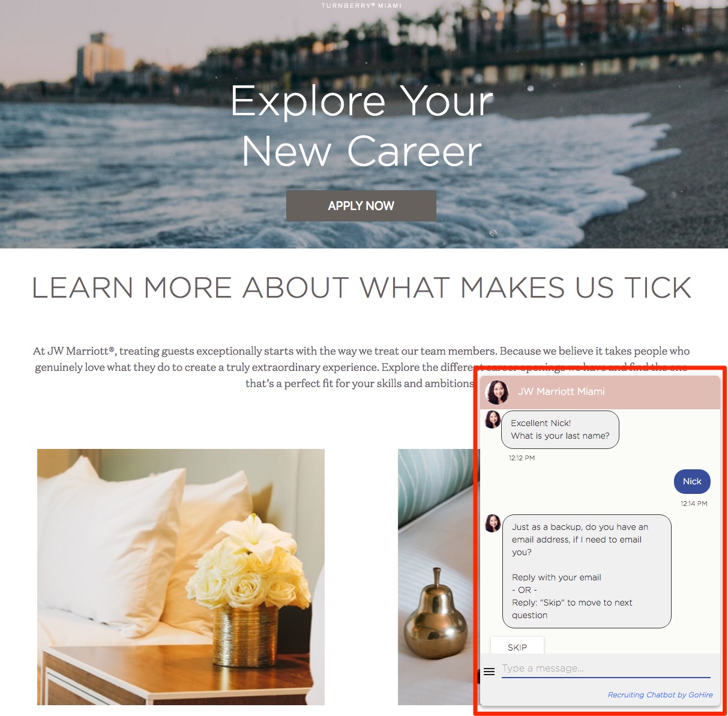This screenshot has width=728, height=716.
Task: Click the APPLY NOW button
Action: 361,206
